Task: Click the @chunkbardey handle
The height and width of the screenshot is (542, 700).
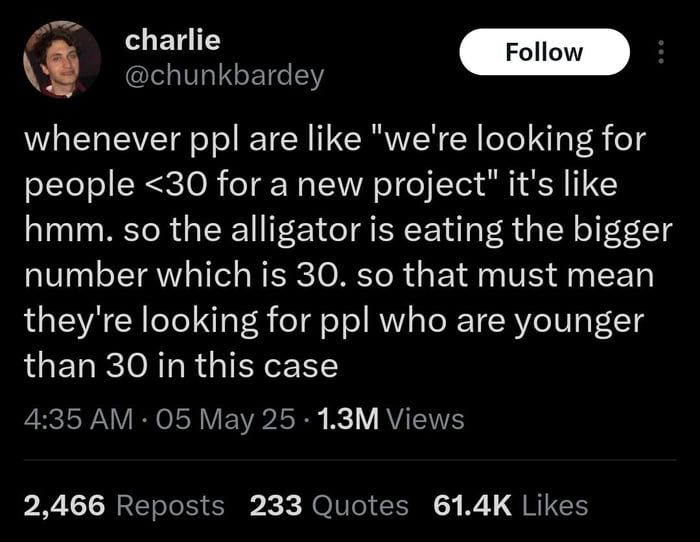Action: (x=224, y=76)
